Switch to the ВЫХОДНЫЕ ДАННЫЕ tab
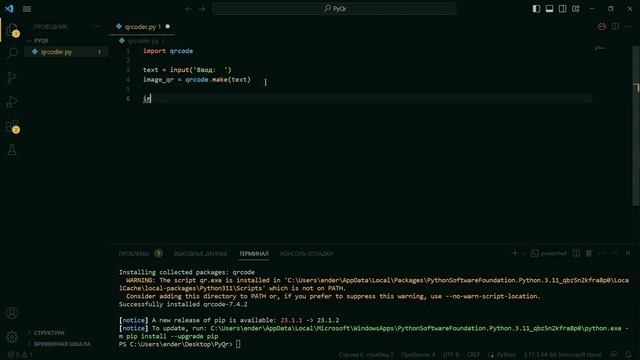640x360 pixels. (200, 253)
